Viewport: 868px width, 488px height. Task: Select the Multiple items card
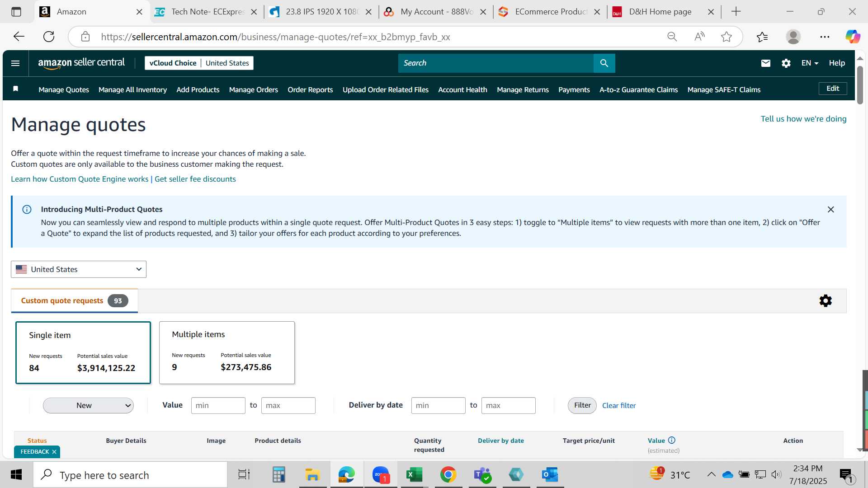(x=227, y=353)
